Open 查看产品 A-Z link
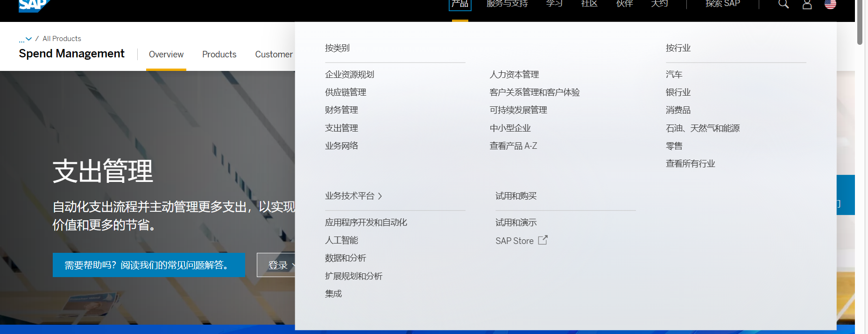This screenshot has width=868, height=334. click(x=513, y=146)
